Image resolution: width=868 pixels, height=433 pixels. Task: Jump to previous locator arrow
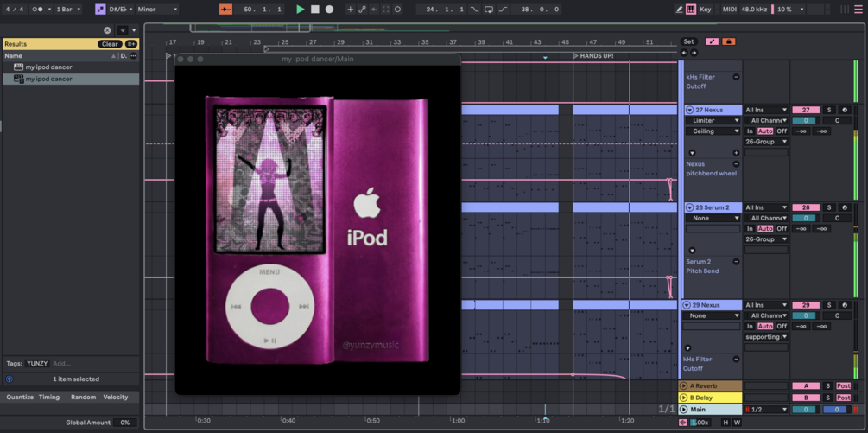(684, 53)
